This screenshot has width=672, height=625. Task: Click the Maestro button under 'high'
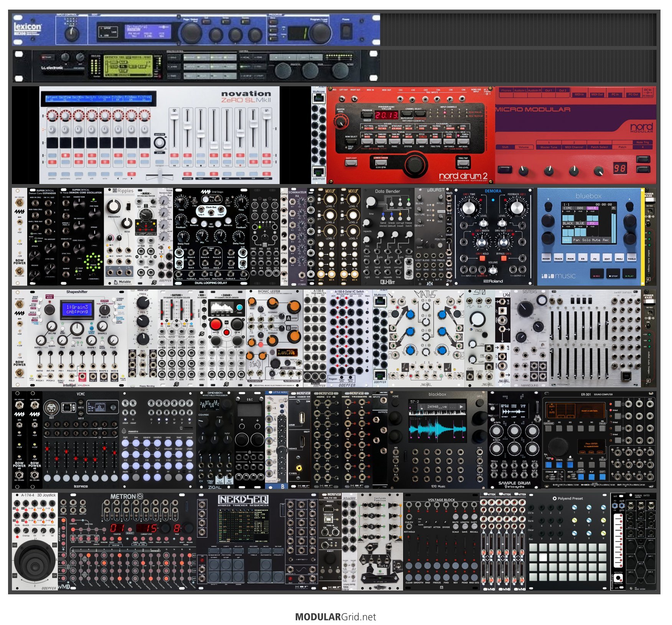point(125,444)
